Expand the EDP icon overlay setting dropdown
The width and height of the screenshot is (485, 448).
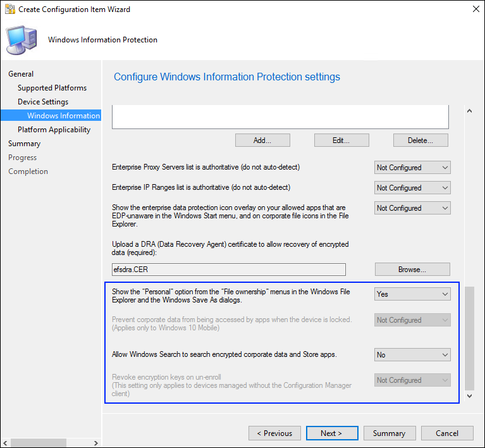412,208
